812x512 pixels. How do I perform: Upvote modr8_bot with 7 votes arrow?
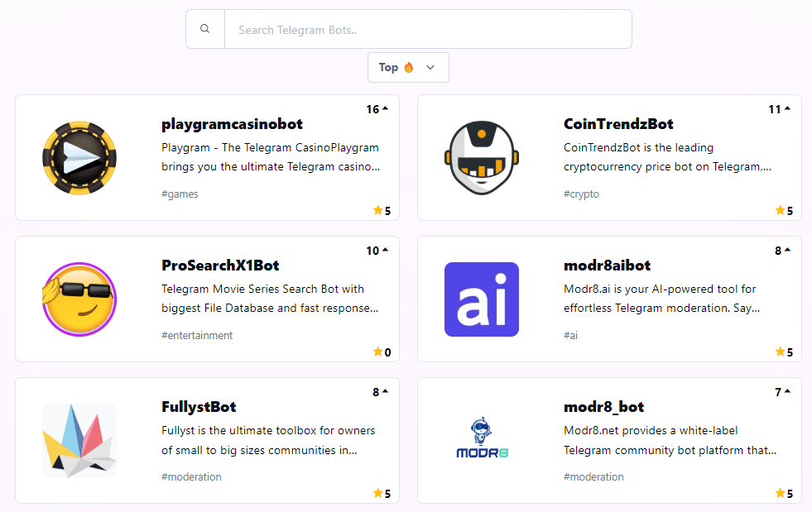point(787,391)
